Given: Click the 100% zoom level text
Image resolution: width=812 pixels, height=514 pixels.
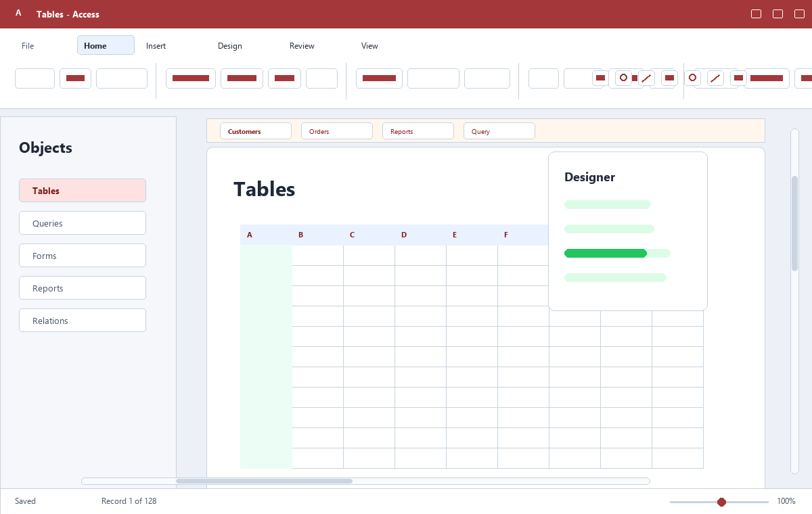Looking at the screenshot, I should (786, 501).
